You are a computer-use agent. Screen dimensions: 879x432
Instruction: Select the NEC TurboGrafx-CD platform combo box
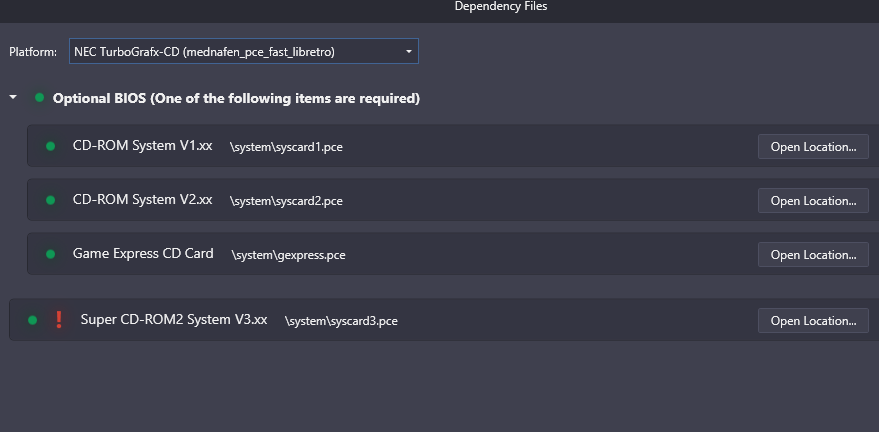pos(243,51)
